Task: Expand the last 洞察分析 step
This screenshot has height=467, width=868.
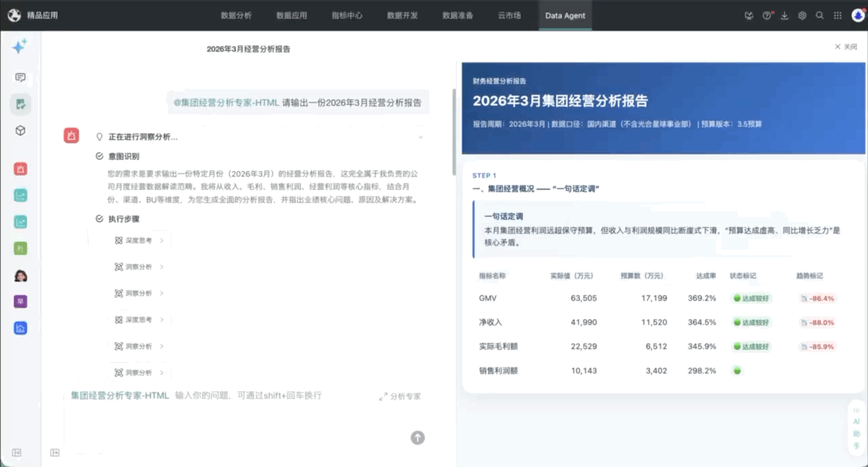Action: coord(139,373)
